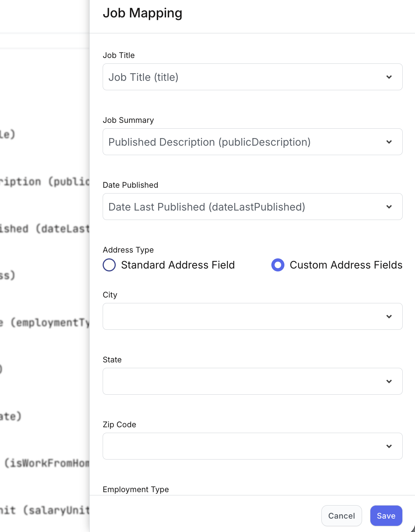Viewport: 415px width, 532px height.
Task: Click the chevron arrow in the Zip Code field
Action: point(389,446)
